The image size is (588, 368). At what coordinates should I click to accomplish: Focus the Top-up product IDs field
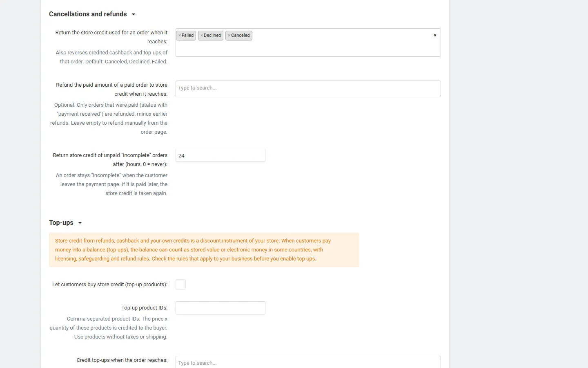(x=220, y=308)
